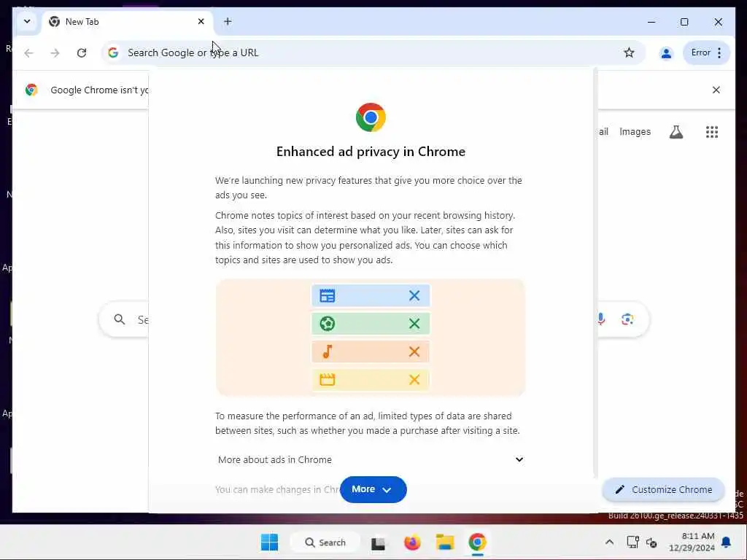This screenshot has height=560, width=747.
Task: Click the browser forward arrow
Action: tap(55, 52)
